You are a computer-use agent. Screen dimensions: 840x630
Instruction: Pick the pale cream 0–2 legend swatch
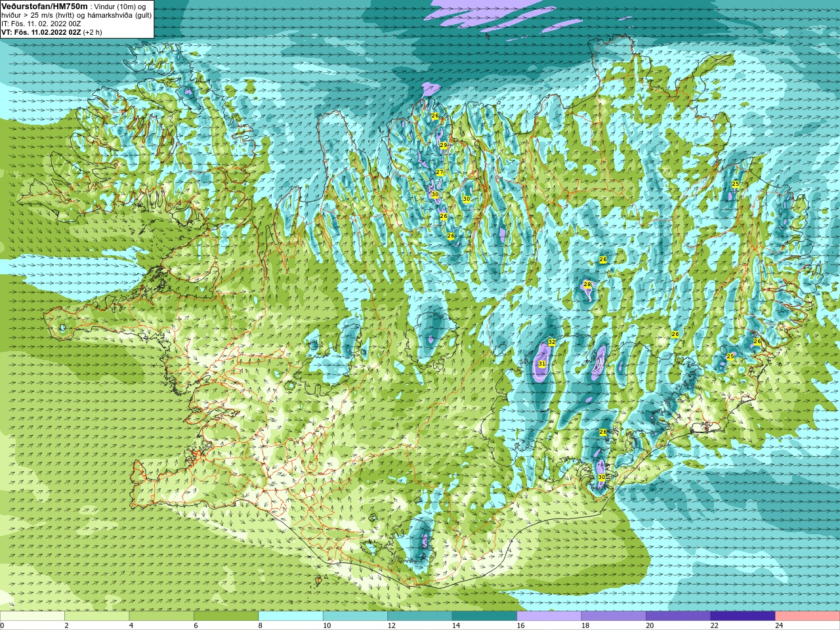32,616
